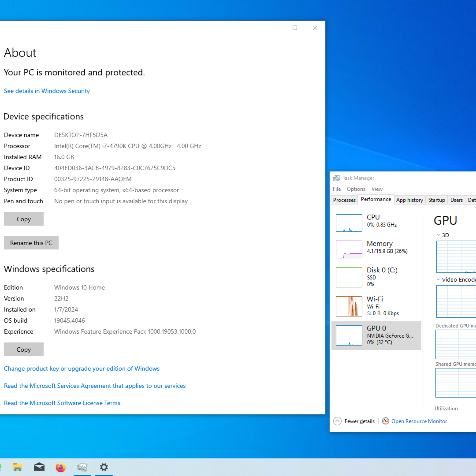Viewport: 476px width, 476px height.
Task: Click the About page heading
Action: 20,53
